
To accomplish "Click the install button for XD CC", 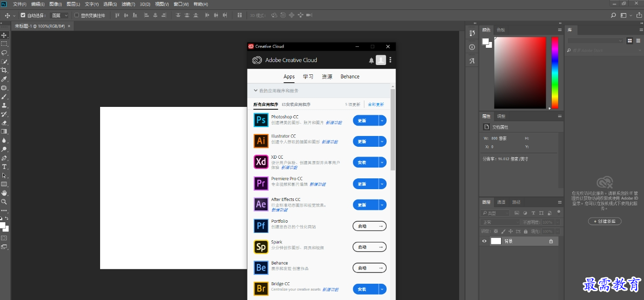I will coord(365,163).
